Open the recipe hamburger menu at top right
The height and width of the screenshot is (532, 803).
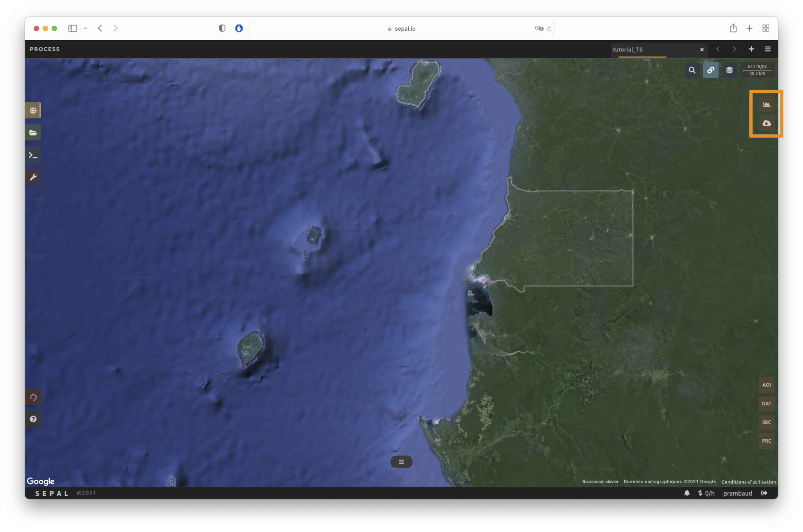click(768, 49)
